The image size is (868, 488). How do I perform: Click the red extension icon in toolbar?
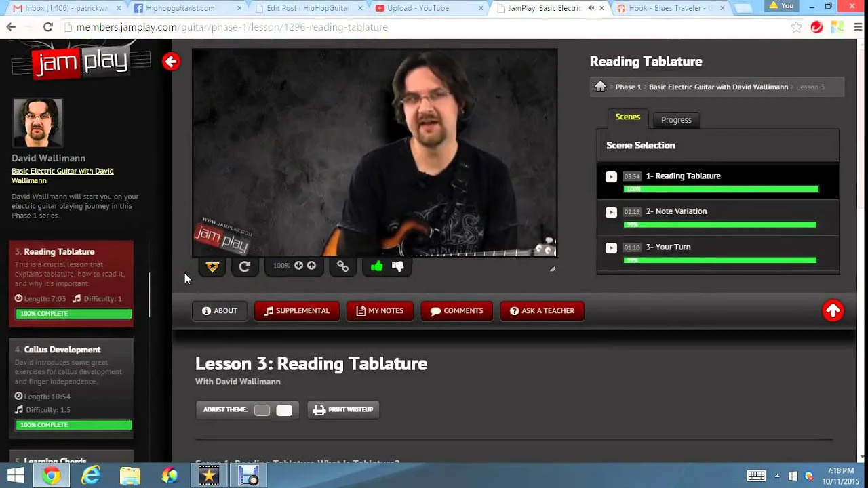point(817,27)
